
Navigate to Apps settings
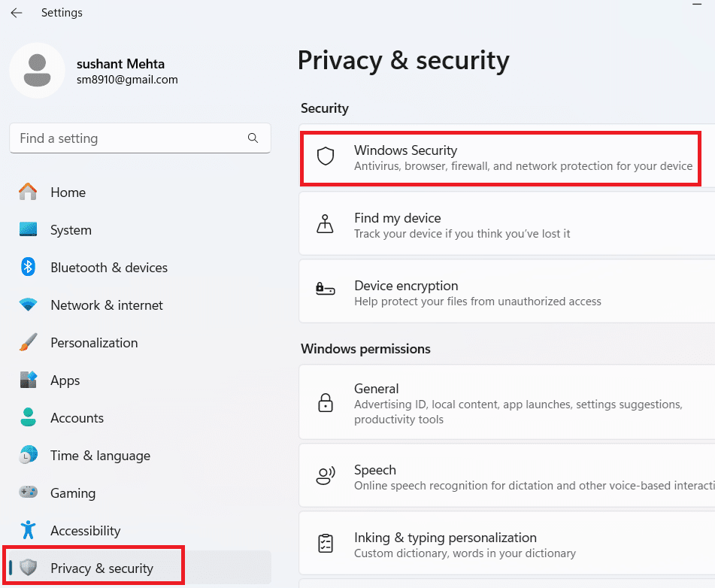[x=65, y=380]
